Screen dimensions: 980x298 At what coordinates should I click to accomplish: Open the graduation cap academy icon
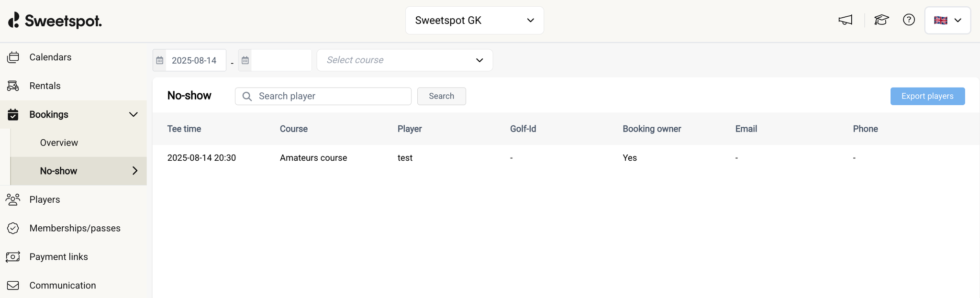[881, 20]
